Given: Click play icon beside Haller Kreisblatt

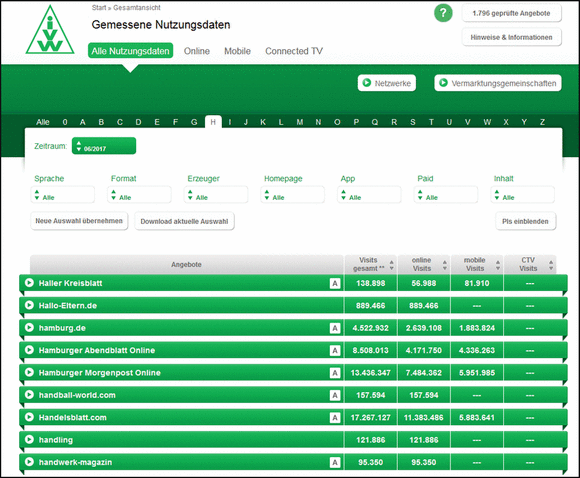Looking at the screenshot, I should pyautogui.click(x=29, y=283).
